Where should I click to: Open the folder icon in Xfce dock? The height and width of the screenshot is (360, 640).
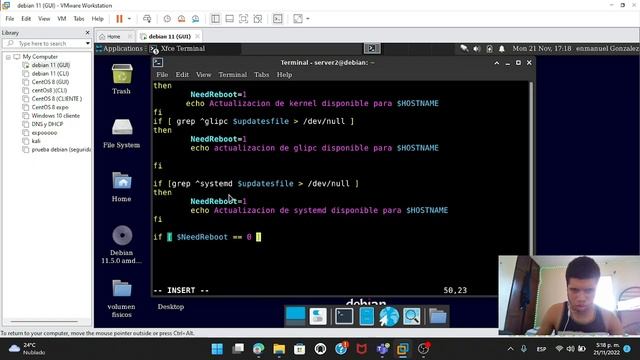click(x=438, y=316)
